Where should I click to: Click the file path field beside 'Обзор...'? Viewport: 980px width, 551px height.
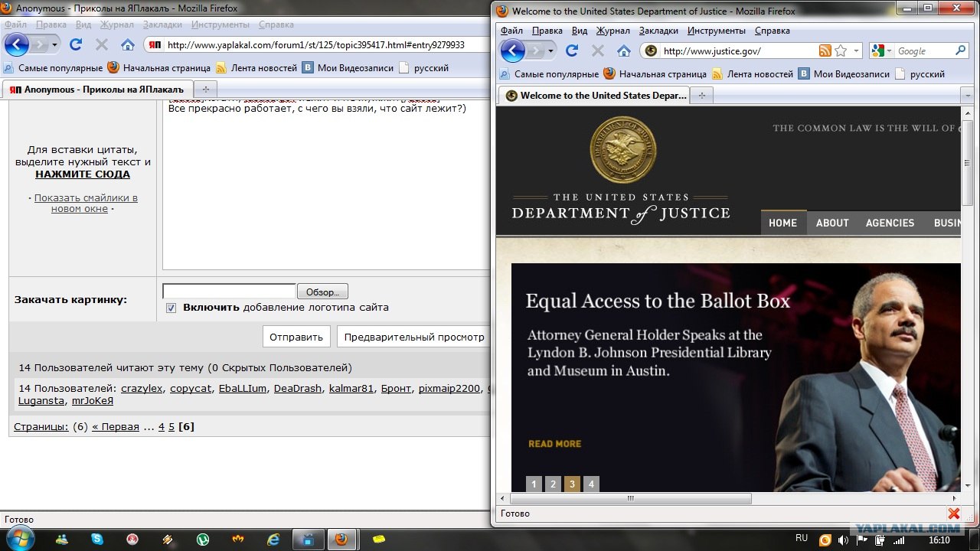pyautogui.click(x=229, y=292)
